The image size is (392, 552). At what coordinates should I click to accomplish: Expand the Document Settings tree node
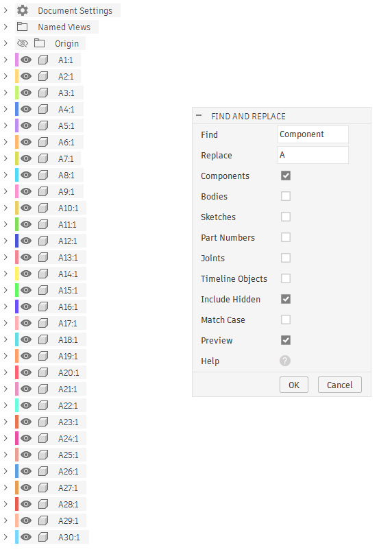coord(5,10)
